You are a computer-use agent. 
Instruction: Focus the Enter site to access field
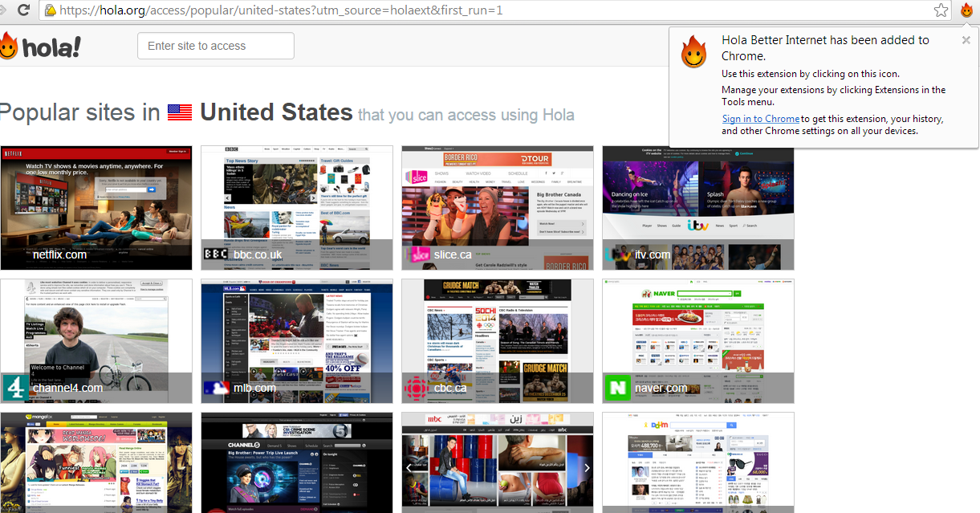point(216,47)
